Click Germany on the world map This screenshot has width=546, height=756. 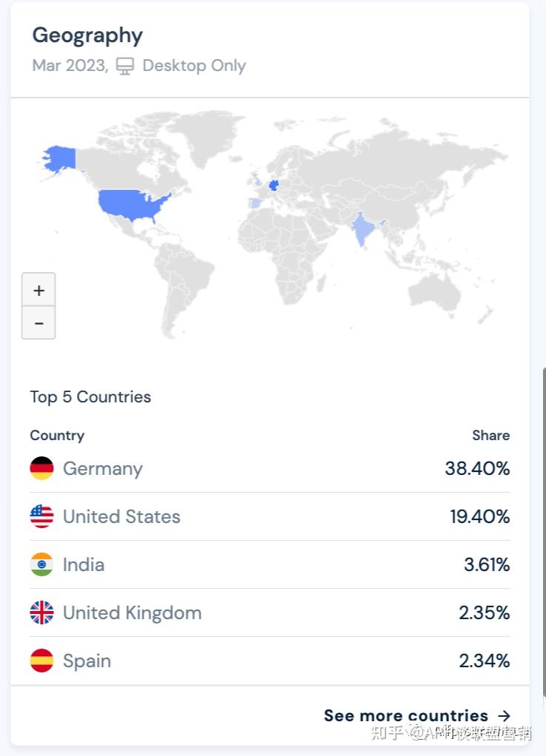[274, 185]
